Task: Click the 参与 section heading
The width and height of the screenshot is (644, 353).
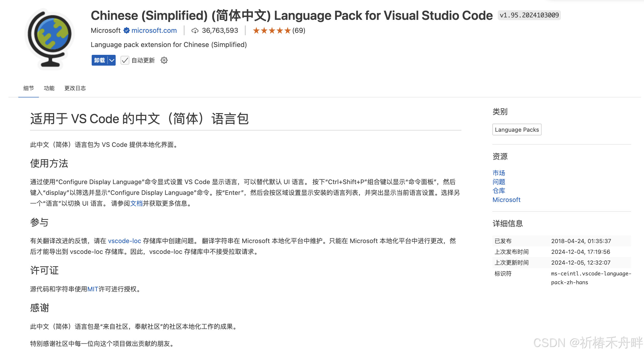Action: coord(39,222)
